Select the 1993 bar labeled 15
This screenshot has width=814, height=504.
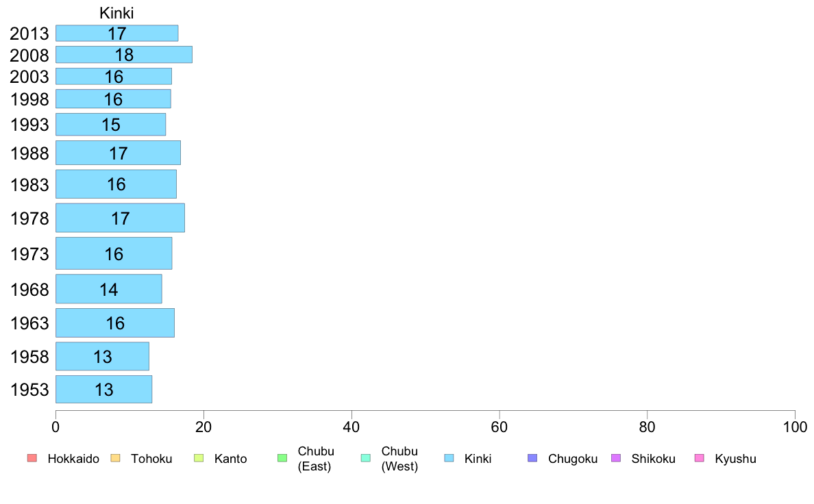click(x=110, y=125)
